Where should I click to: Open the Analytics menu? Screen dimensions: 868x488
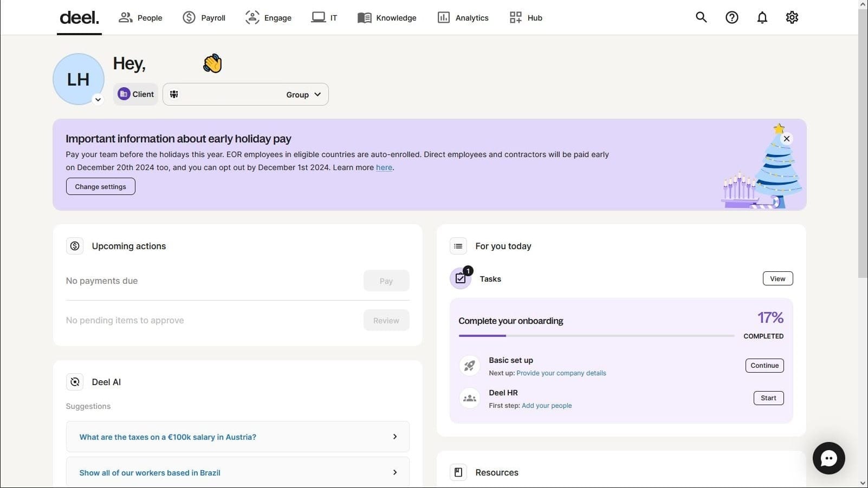463,18
